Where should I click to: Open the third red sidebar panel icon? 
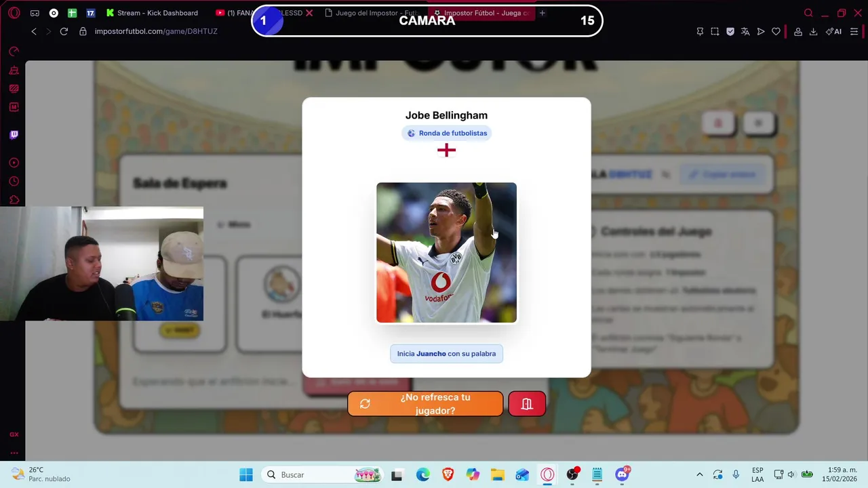coord(14,88)
